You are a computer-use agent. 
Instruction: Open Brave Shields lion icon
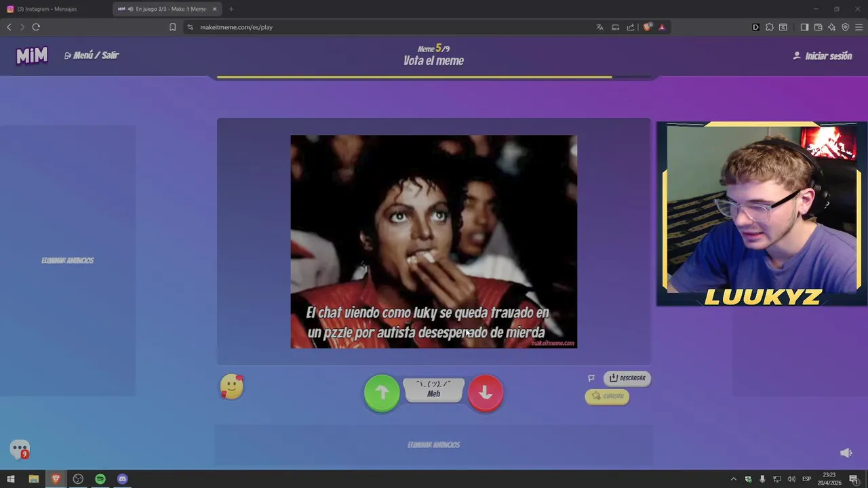[x=648, y=27]
